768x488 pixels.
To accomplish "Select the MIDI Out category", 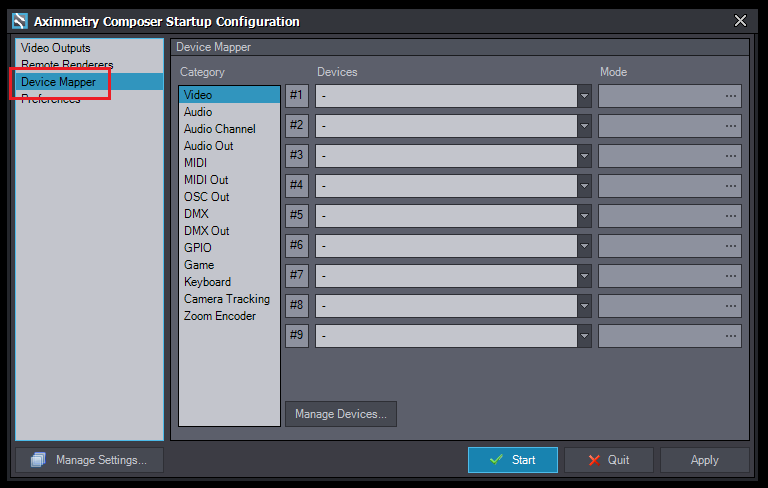I will pyautogui.click(x=206, y=180).
